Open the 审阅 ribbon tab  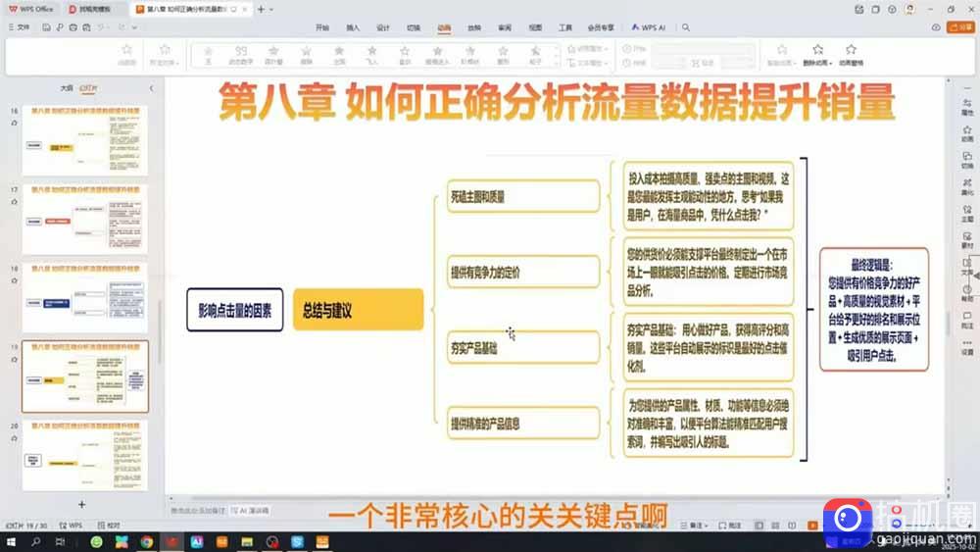coord(505,27)
